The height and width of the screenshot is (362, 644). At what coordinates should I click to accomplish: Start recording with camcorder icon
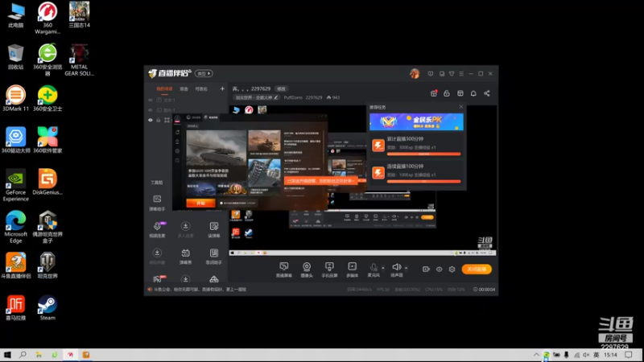tap(426, 269)
